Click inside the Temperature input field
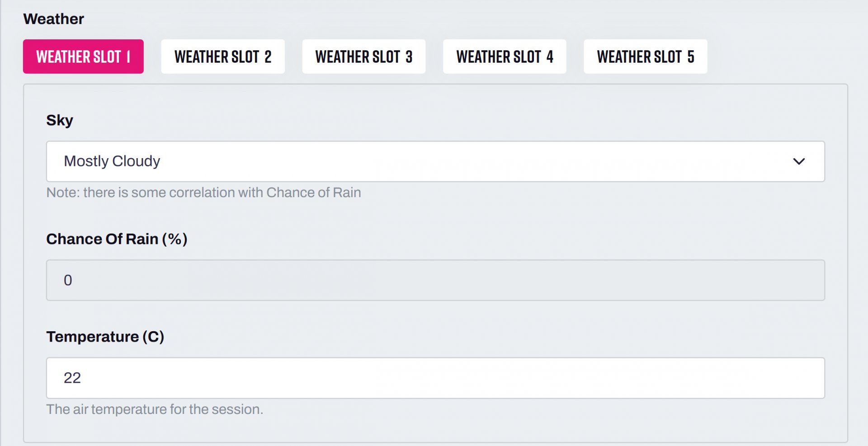This screenshot has height=446, width=868. (x=435, y=378)
